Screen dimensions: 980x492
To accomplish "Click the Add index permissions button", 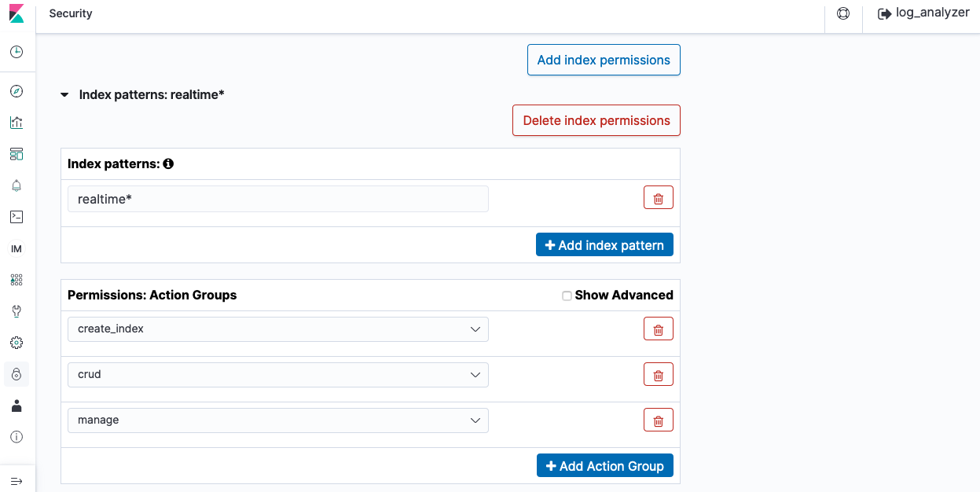I will tap(604, 61).
